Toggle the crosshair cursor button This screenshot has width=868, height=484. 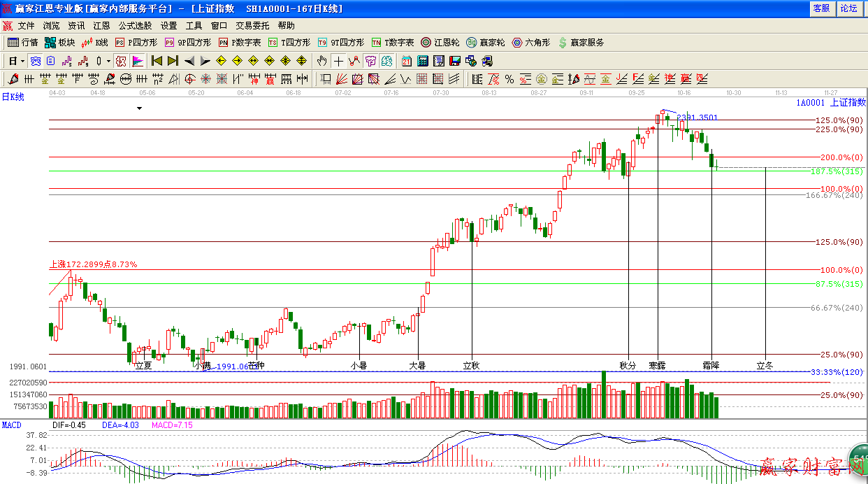click(x=338, y=61)
